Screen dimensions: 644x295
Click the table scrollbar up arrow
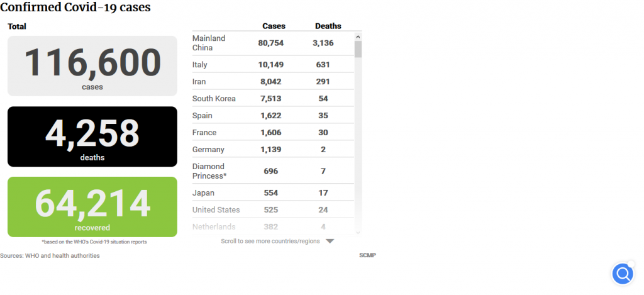(358, 36)
